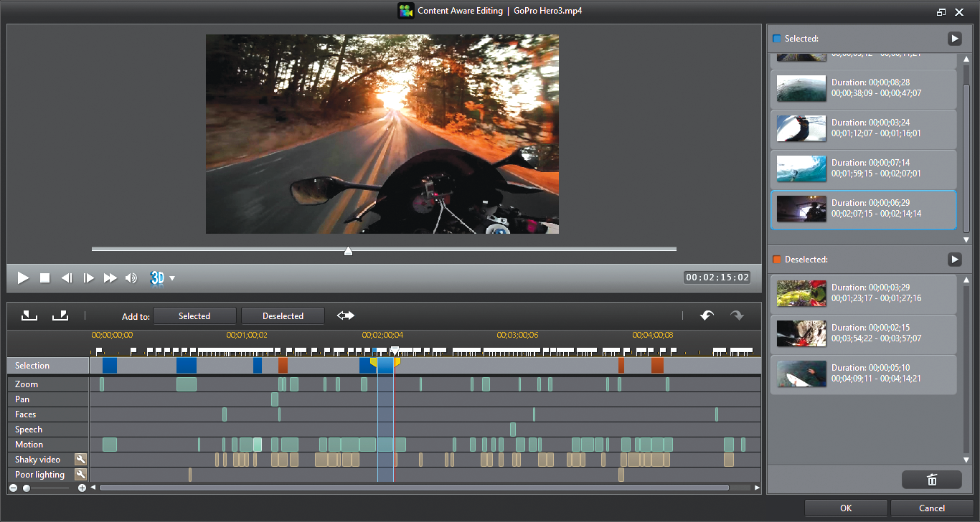Click the OK button to confirm edits

tap(846, 508)
